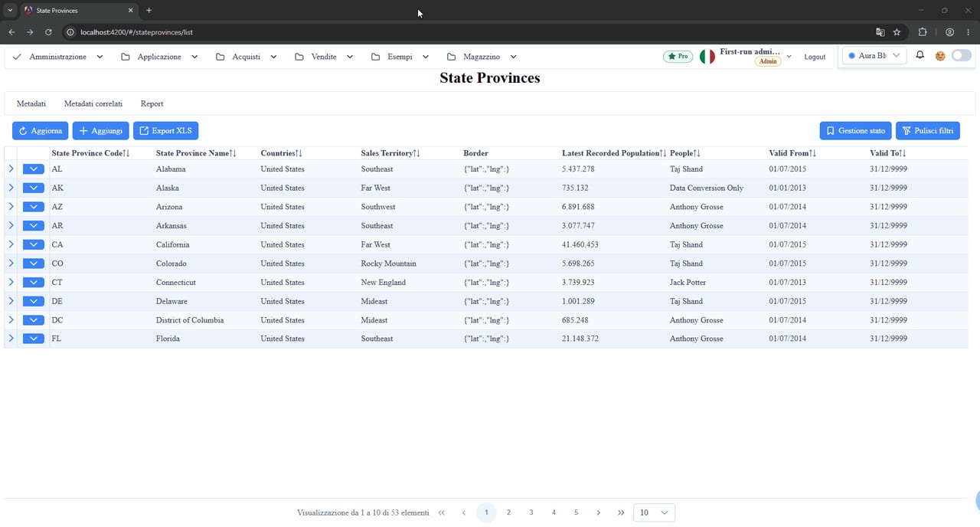Toggle the dark mode switch
This screenshot has height=527, width=980.
click(x=962, y=56)
